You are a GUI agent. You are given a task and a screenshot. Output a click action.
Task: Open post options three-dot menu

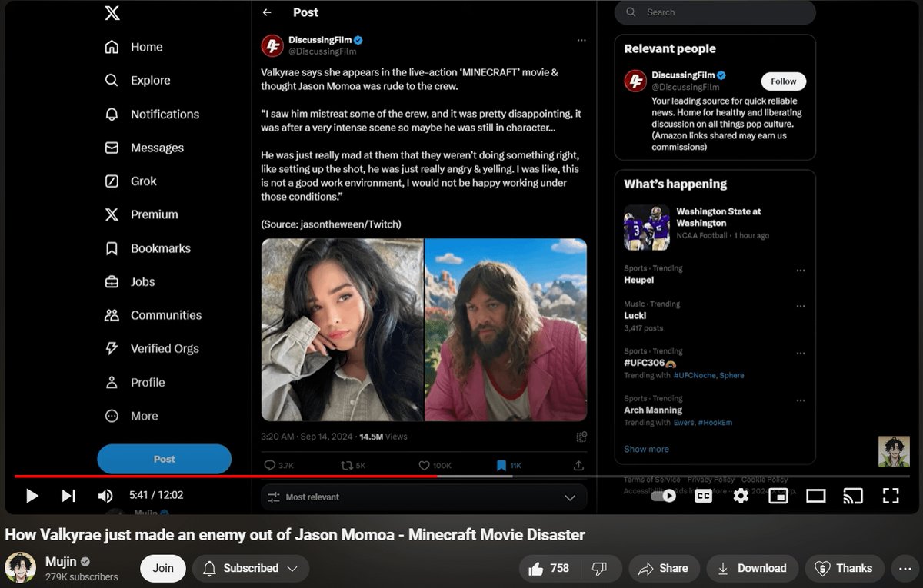[x=581, y=40]
